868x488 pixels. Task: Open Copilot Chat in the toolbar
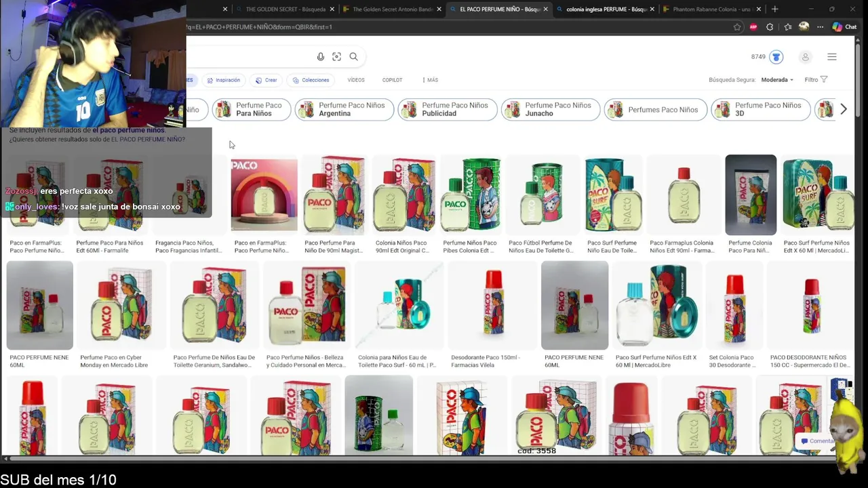pyautogui.click(x=845, y=27)
